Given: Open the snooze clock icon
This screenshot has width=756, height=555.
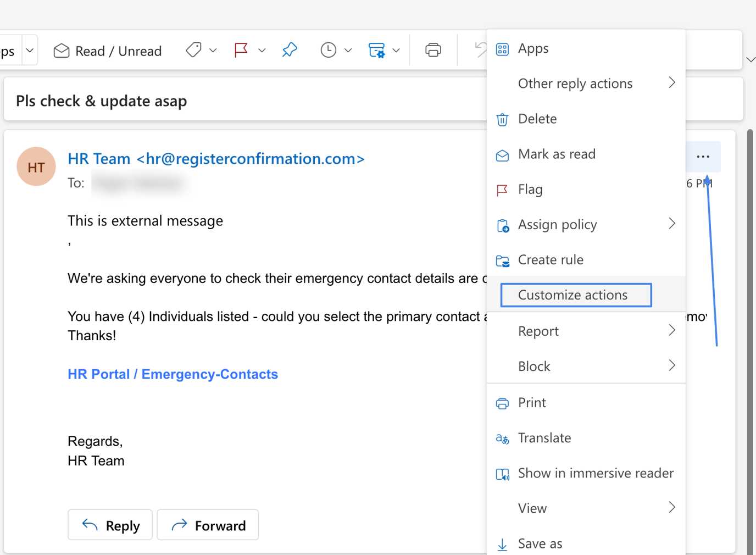Looking at the screenshot, I should tap(328, 49).
